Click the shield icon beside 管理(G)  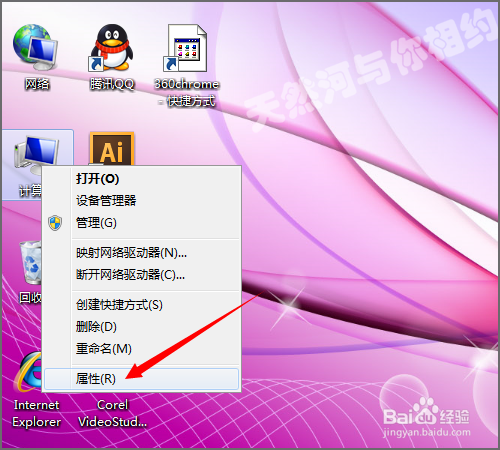pyautogui.click(x=55, y=223)
